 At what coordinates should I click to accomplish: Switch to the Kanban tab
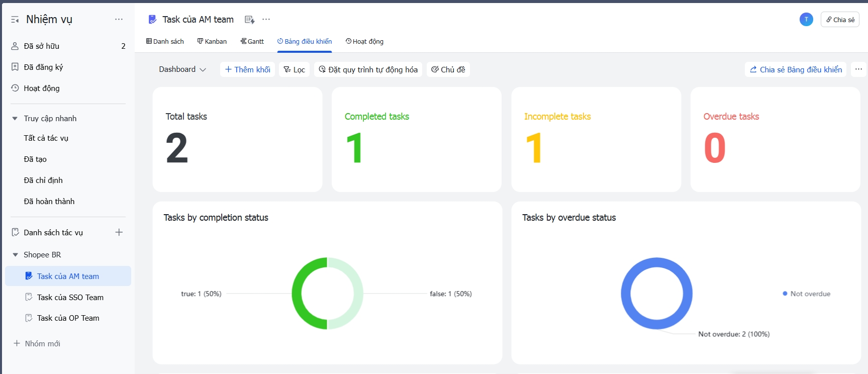(x=212, y=41)
